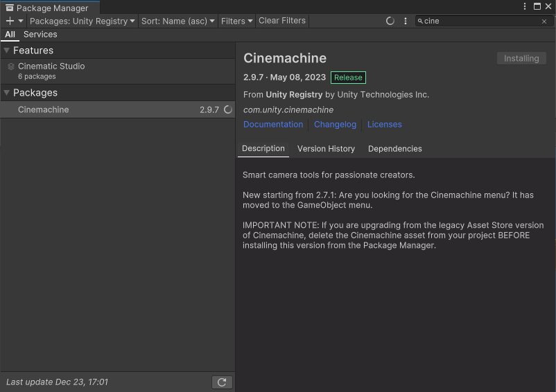
Task: Click the Package Manager window tab
Action: coord(50,8)
